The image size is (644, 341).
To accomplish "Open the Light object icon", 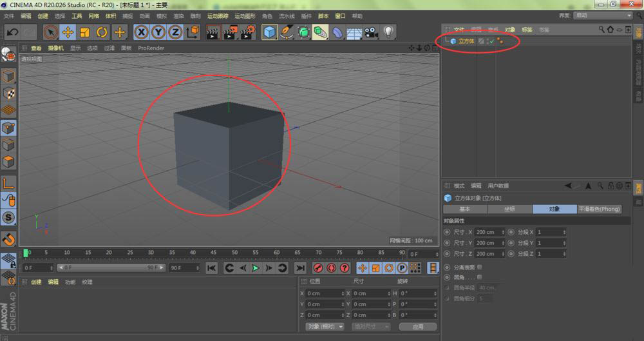I will click(x=388, y=32).
